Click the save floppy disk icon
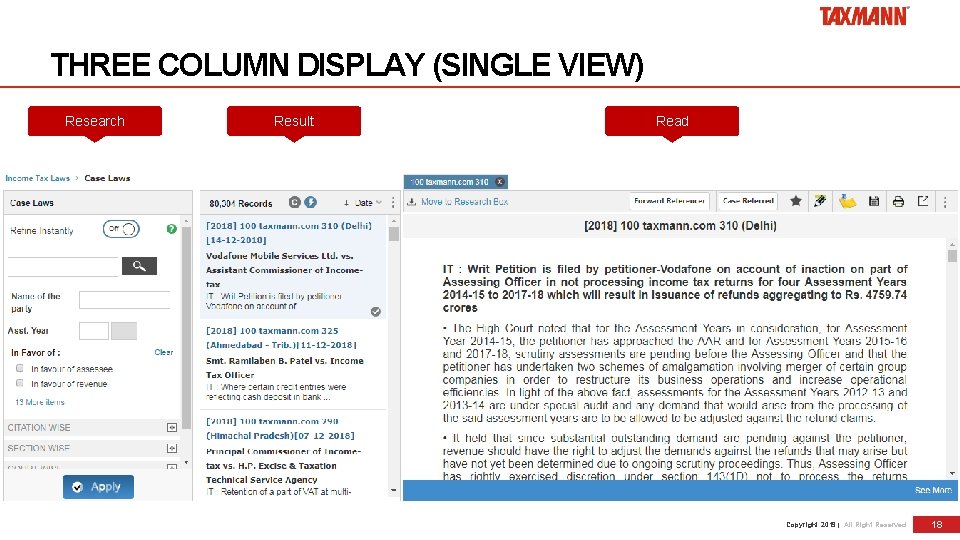The height and width of the screenshot is (540, 960). coord(874,201)
